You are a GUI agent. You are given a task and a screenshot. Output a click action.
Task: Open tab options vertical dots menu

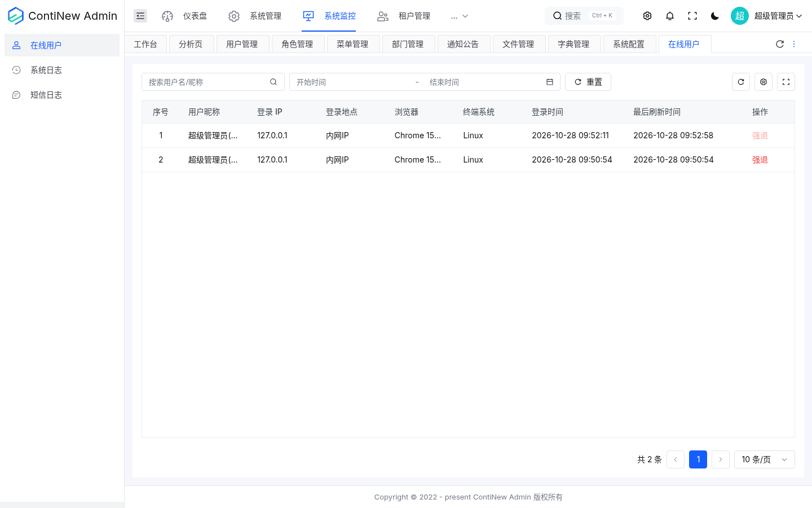coord(794,44)
